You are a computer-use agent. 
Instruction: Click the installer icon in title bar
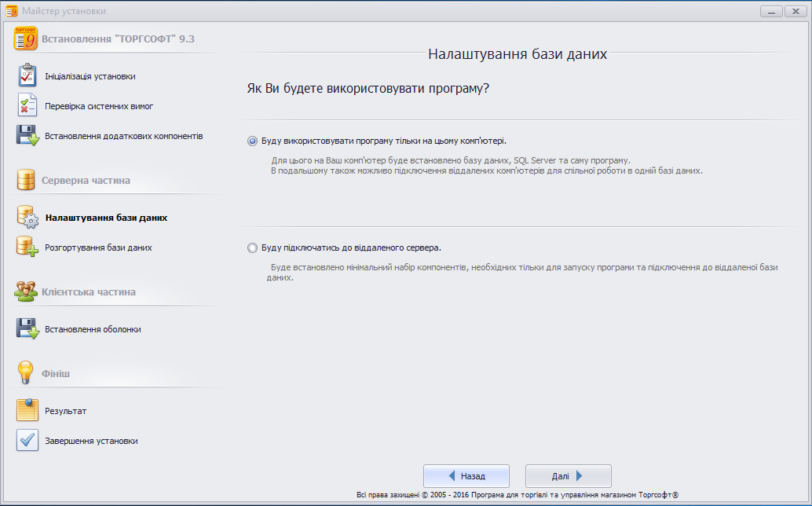11,11
